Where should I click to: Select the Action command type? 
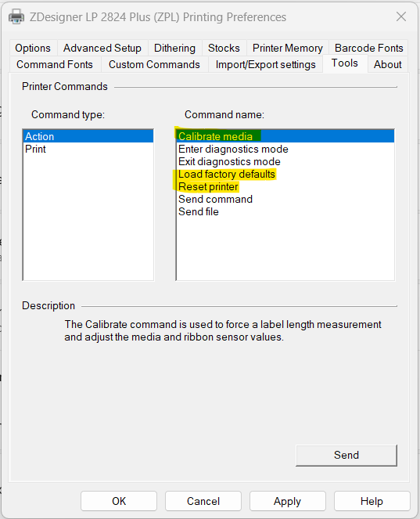point(88,136)
